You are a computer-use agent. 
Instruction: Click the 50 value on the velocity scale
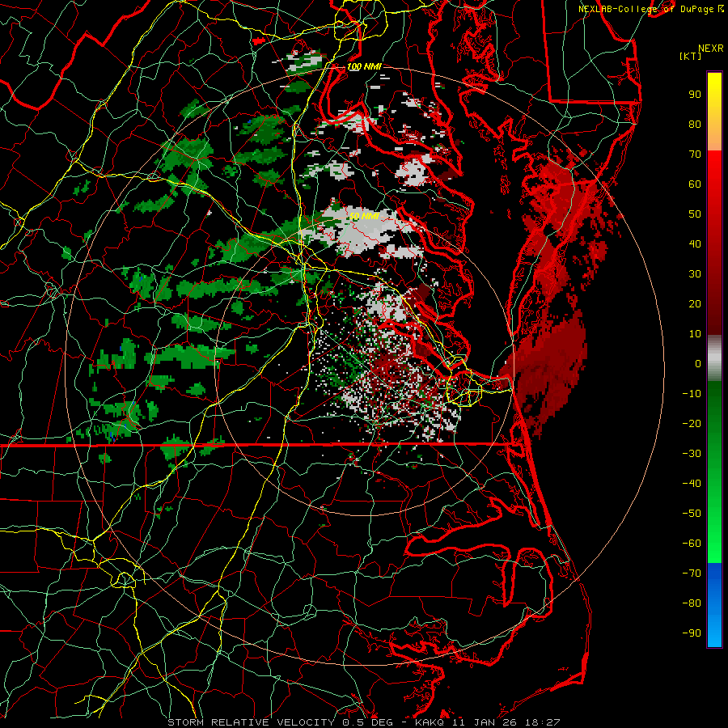click(x=695, y=214)
